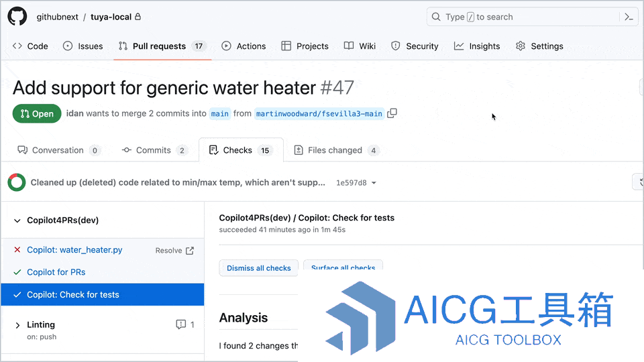
Task: Collapse the Copilot4PRs(dev) group
Action: (17, 221)
